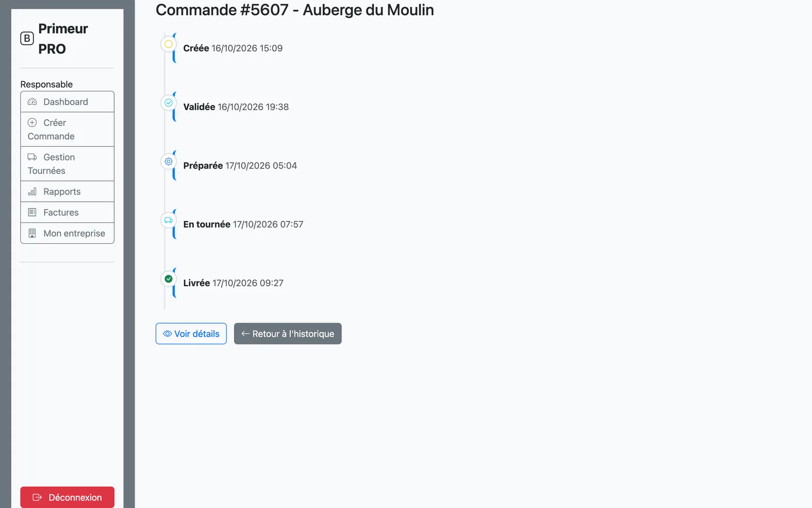Click the green check marker for Livrée
Screen dimensions: 812x508
pyautogui.click(x=168, y=279)
